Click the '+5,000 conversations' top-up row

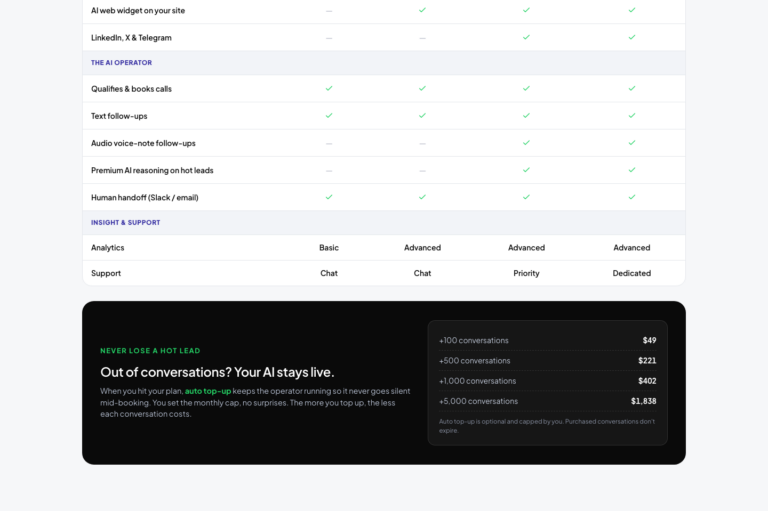(x=548, y=401)
